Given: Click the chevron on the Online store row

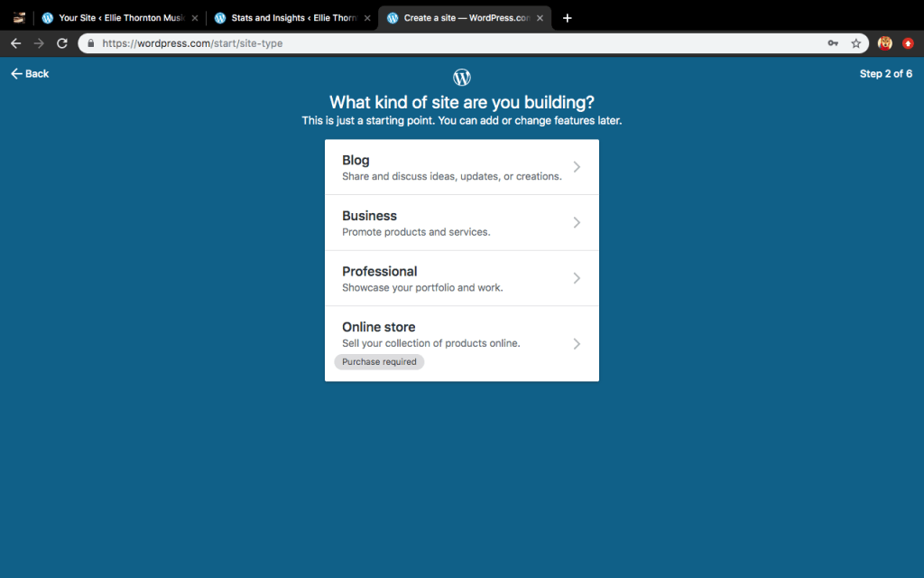Looking at the screenshot, I should [x=577, y=343].
